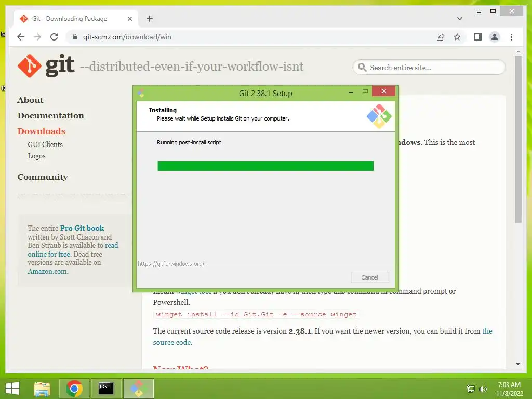532x399 pixels.
Task: Open the Logos sublink
Action: [x=37, y=156]
